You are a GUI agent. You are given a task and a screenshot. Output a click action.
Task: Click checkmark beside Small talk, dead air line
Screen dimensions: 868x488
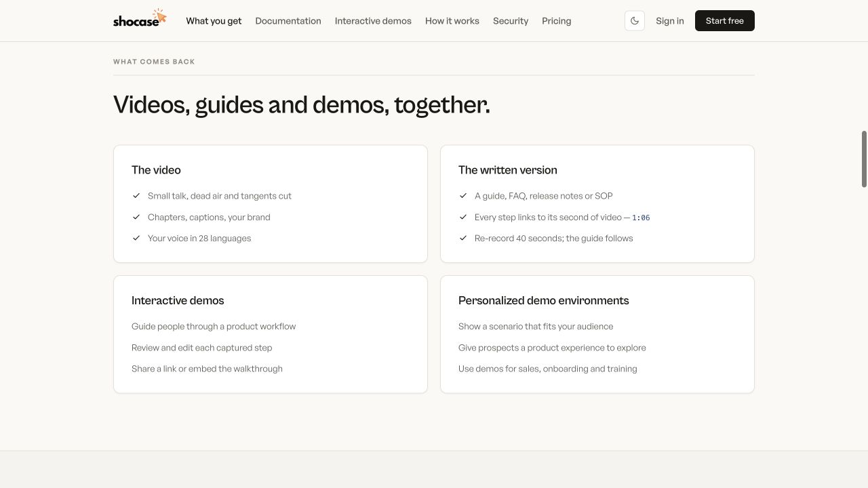pyautogui.click(x=136, y=196)
